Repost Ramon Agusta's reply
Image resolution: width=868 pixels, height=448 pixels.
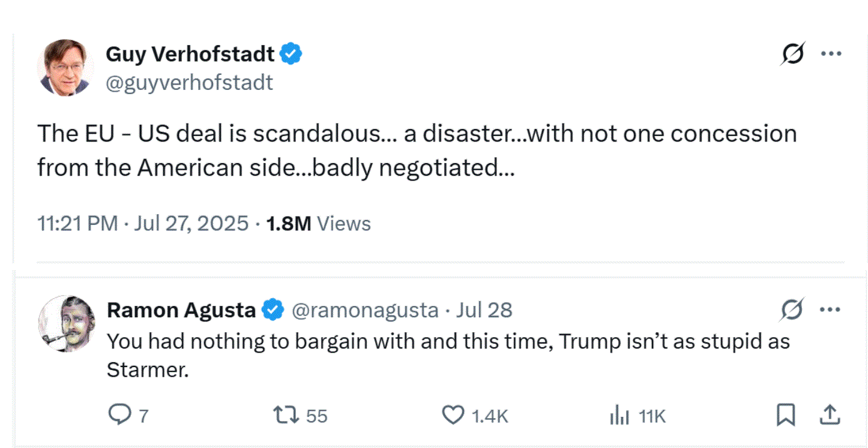tap(285, 415)
